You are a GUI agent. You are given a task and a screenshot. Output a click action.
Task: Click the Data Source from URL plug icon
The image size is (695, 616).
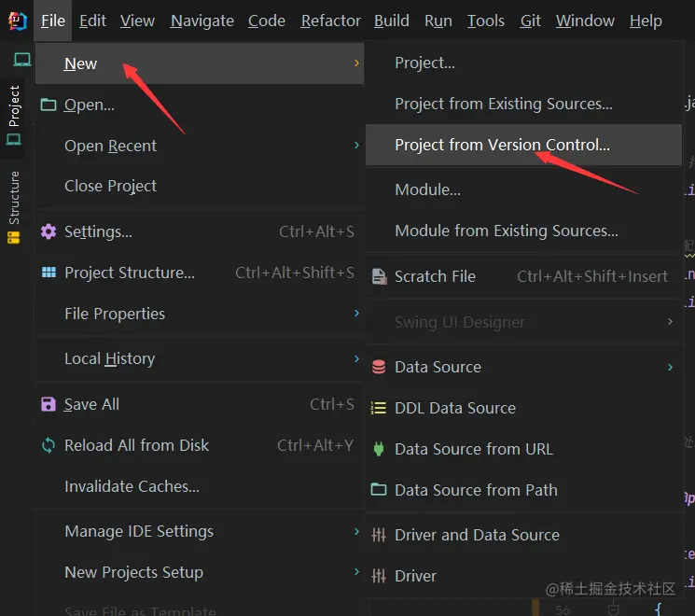coord(379,449)
